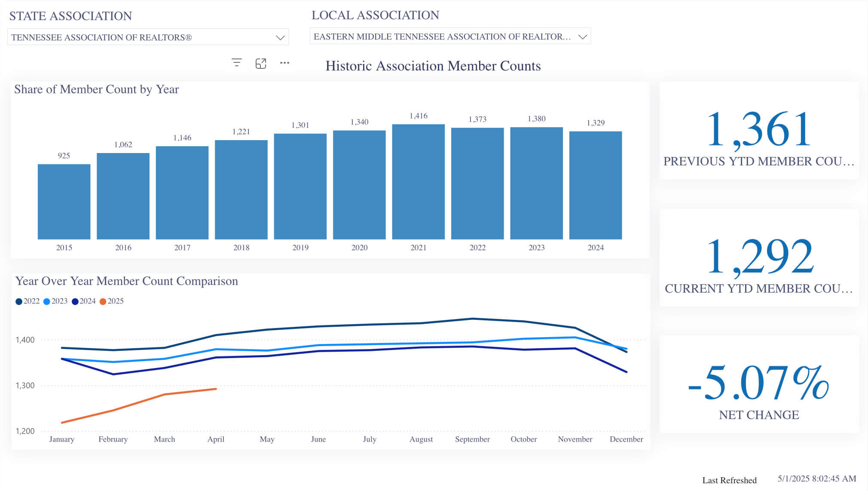Expand the Local Association dropdown chevron
868x491 pixels.
(583, 37)
